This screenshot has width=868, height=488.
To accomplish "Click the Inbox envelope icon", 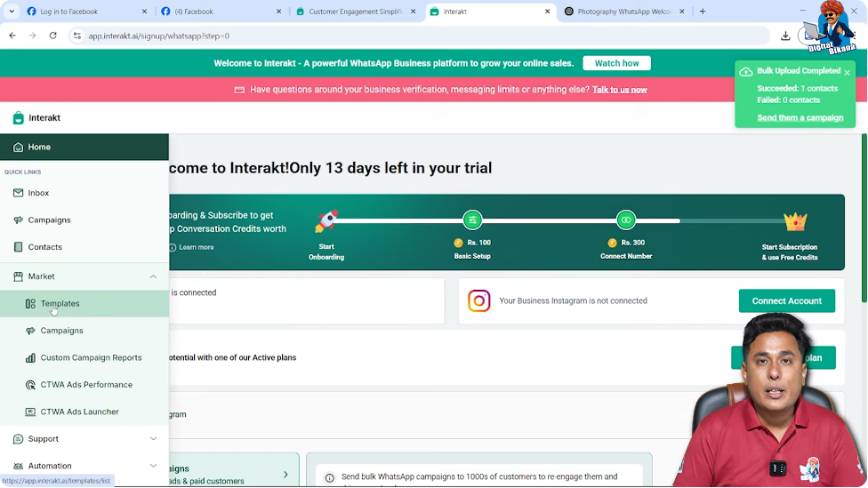I will coord(19,193).
